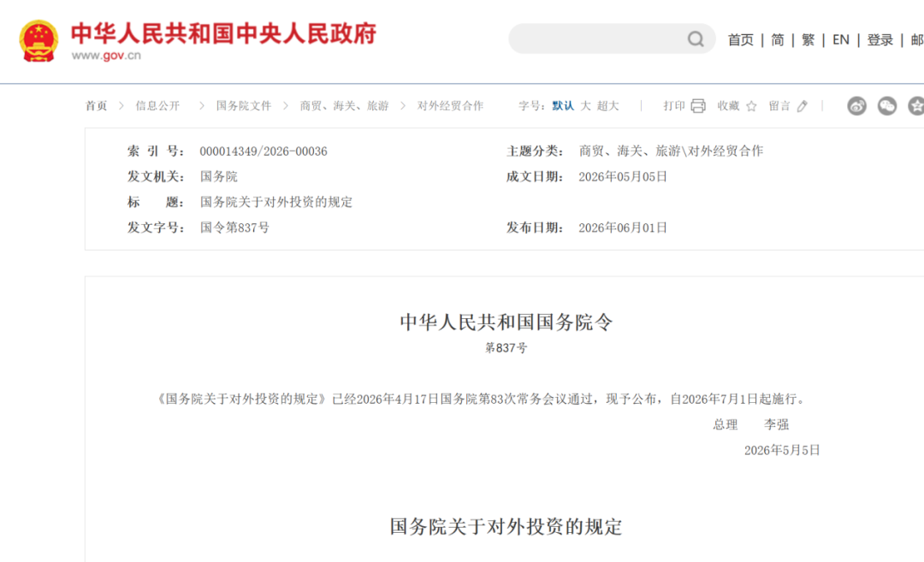Click 收藏 favorite text

coord(728,106)
